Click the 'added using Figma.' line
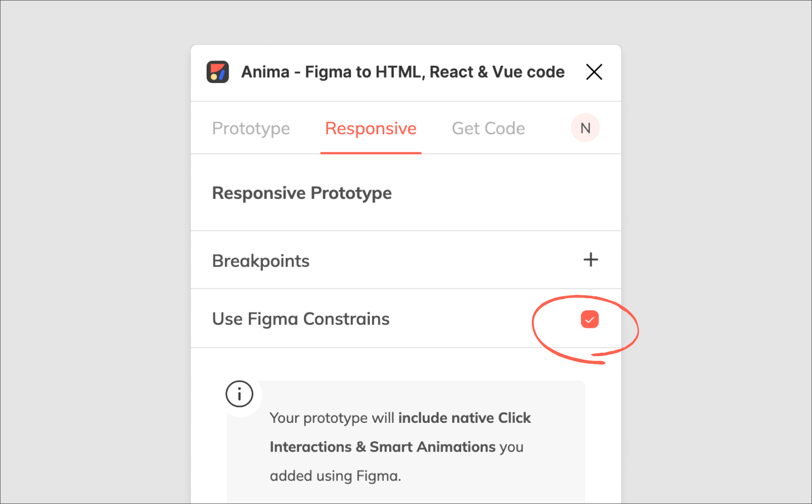 point(335,476)
